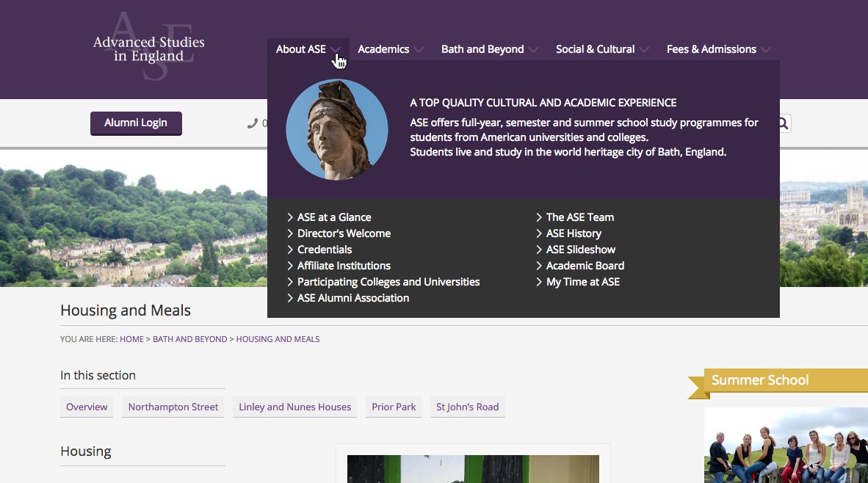
Task: Click the search magnifier icon
Action: pyautogui.click(x=783, y=123)
